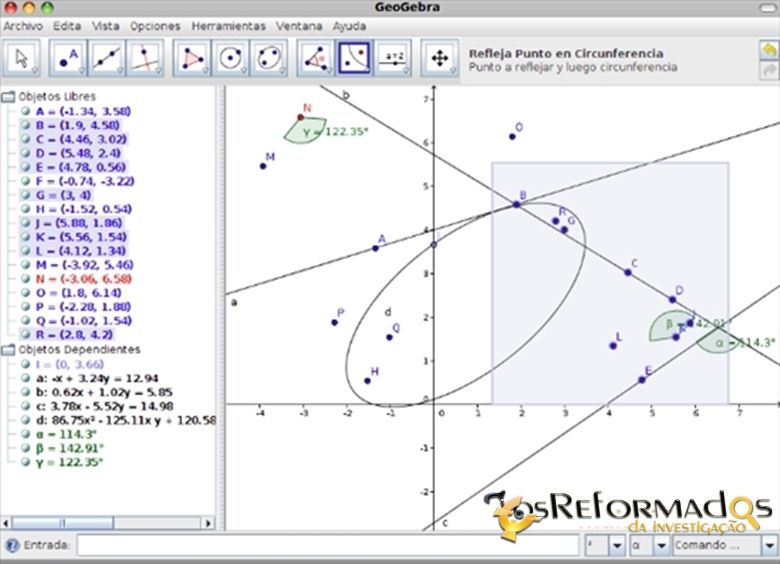Select the perpendicular line tool
The width and height of the screenshot is (780, 564).
(146, 58)
